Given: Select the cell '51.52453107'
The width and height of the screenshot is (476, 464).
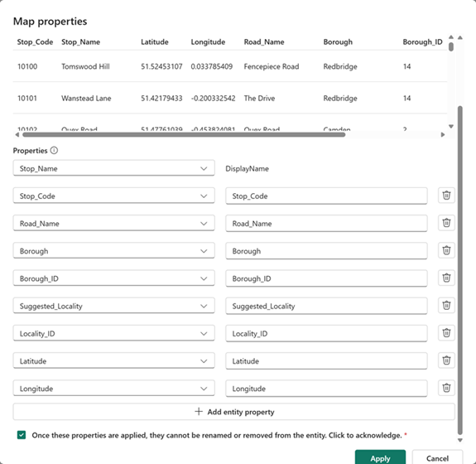Looking at the screenshot, I should (x=161, y=66).
